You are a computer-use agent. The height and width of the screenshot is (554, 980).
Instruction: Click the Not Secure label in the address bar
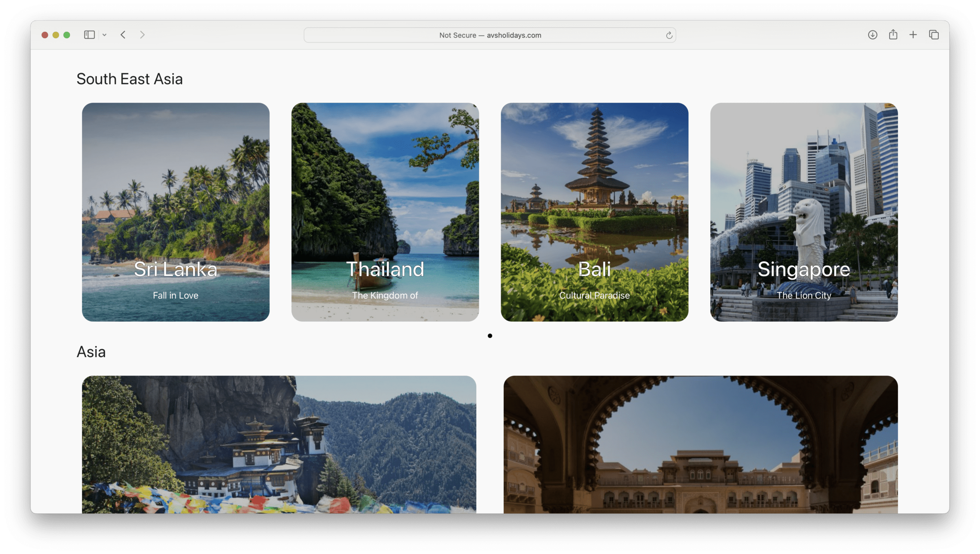point(458,35)
